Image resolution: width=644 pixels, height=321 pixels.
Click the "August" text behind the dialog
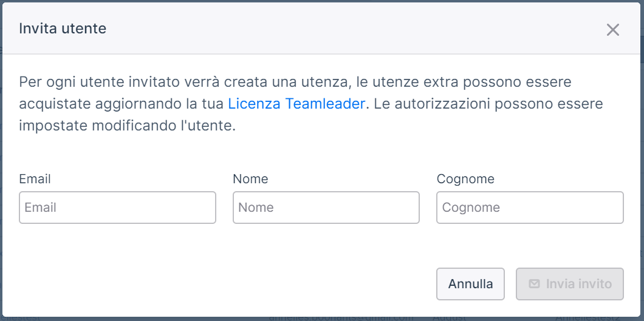pyautogui.click(x=449, y=318)
